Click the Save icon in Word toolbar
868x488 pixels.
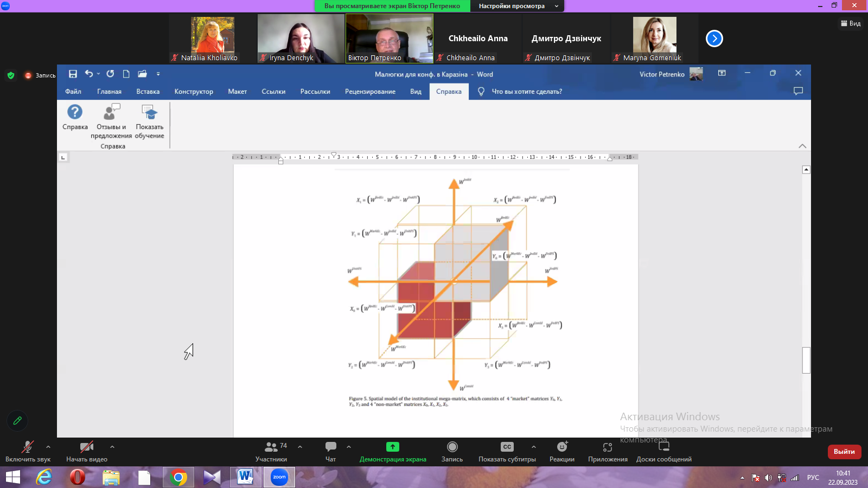73,74
